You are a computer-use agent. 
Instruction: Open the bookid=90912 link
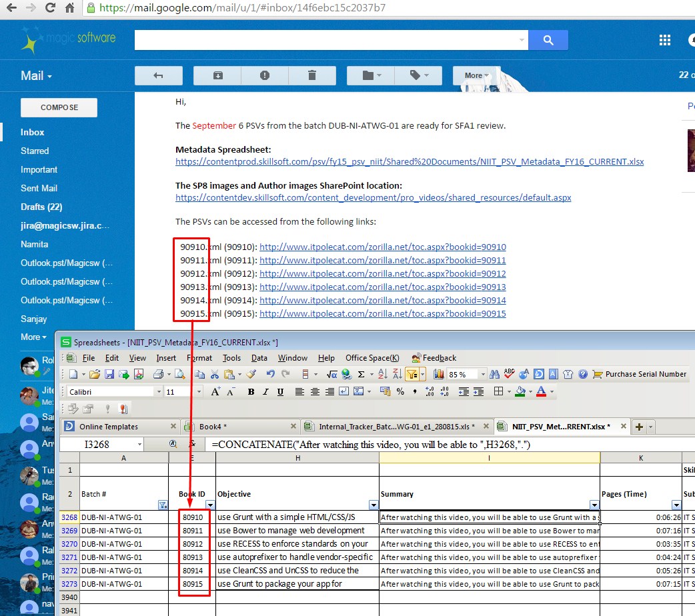382,274
